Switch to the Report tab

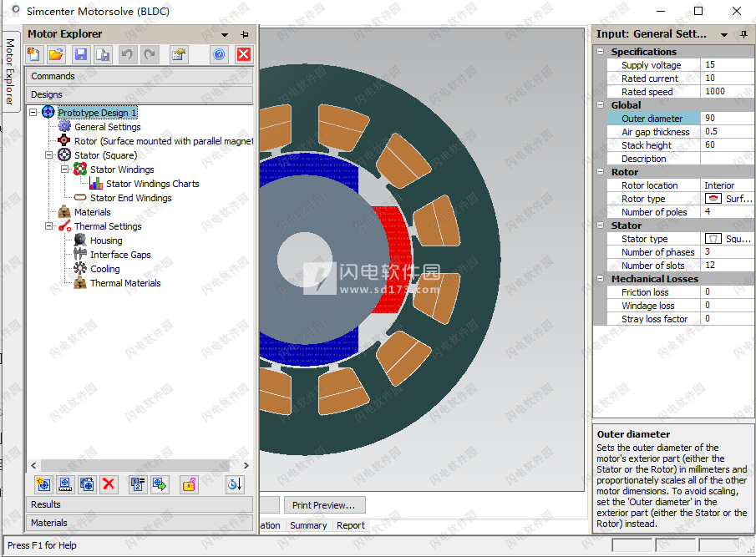click(x=351, y=525)
